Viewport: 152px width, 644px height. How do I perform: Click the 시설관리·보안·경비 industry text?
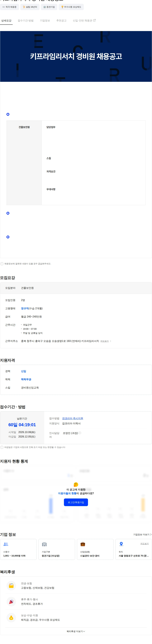click(90, 556)
